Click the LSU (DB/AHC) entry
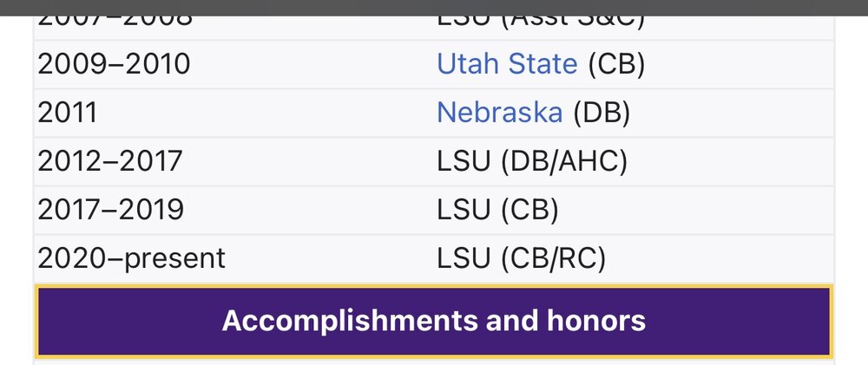The width and height of the screenshot is (868, 365). [531, 160]
